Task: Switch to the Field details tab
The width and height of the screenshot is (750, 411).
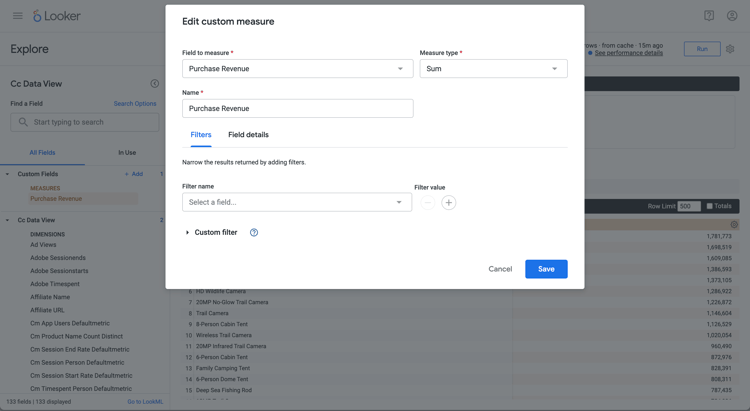Action: [x=248, y=135]
